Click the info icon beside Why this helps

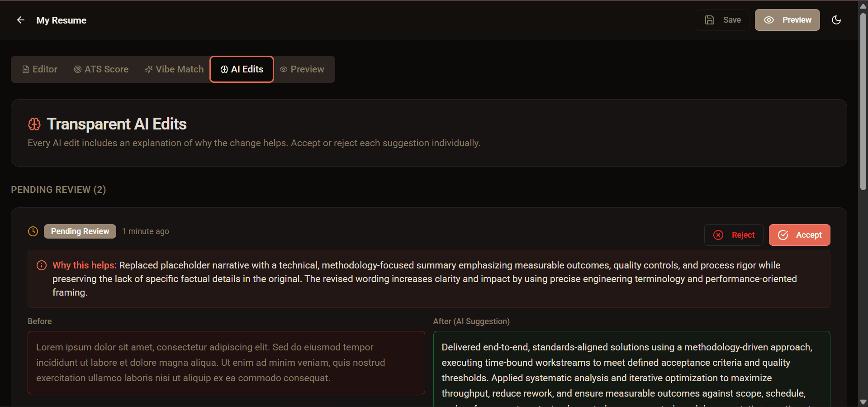coord(42,265)
